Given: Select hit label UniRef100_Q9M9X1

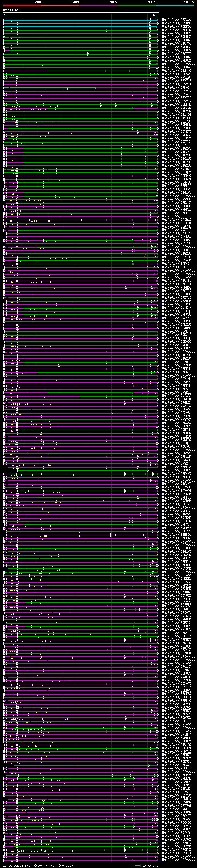Looking at the screenshot, I should [x=177, y=586].
